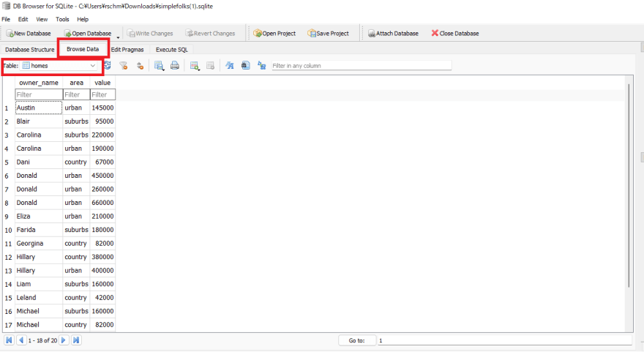Select the Eliza owner_name cell
The image size is (644, 352).
point(39,216)
